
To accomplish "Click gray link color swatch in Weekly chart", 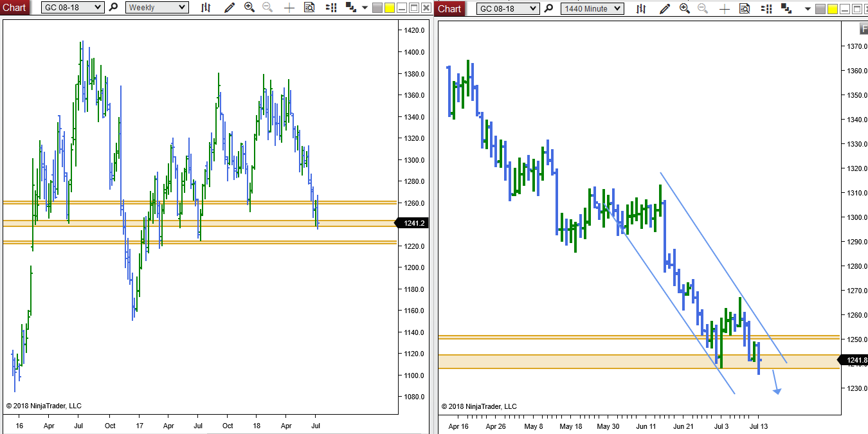I will coord(377,8).
